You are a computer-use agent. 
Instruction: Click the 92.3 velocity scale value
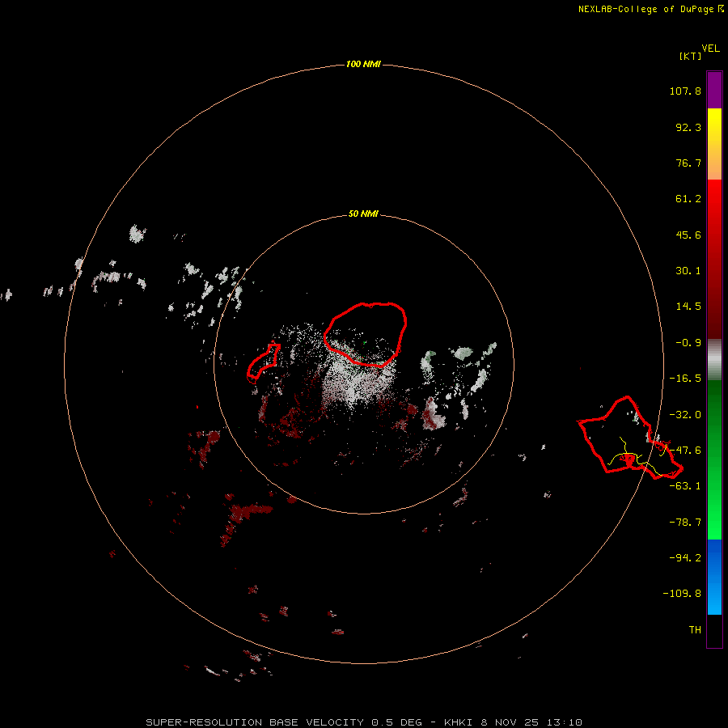coord(688,127)
